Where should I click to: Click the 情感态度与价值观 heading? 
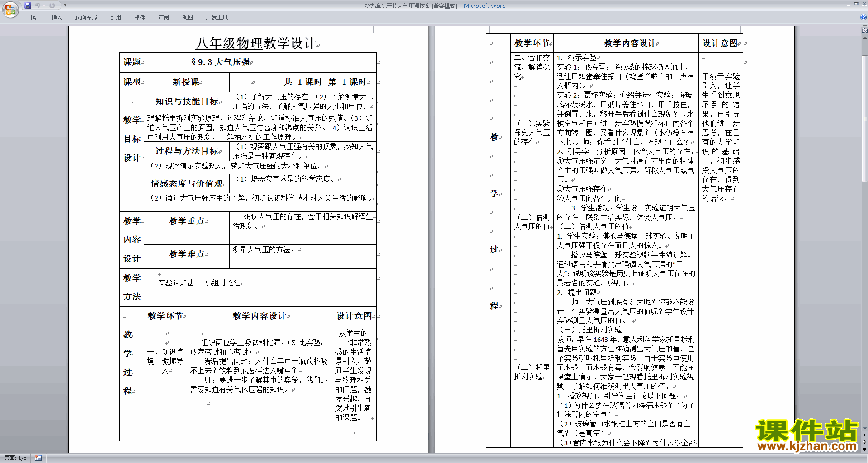tap(187, 184)
